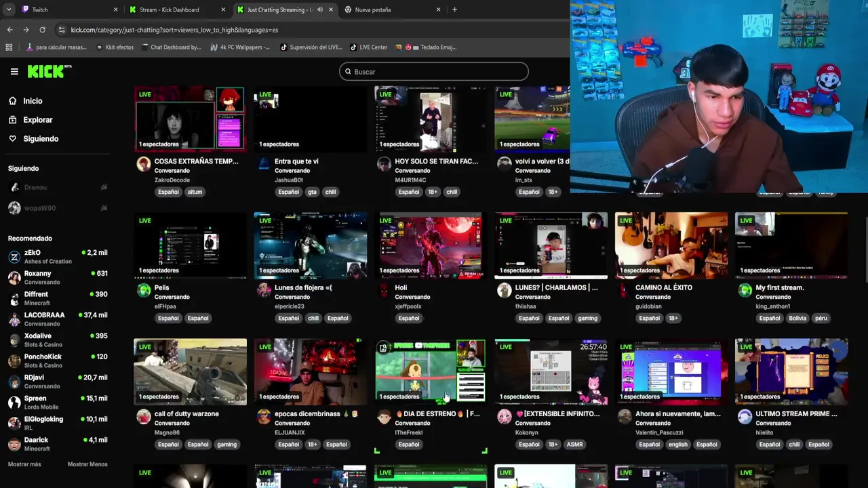The width and height of the screenshot is (868, 488).
Task: Click the Buscar search field
Action: point(434,72)
